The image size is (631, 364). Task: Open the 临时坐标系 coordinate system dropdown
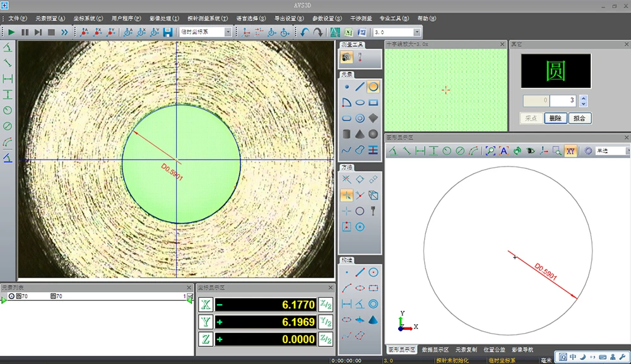(x=228, y=32)
